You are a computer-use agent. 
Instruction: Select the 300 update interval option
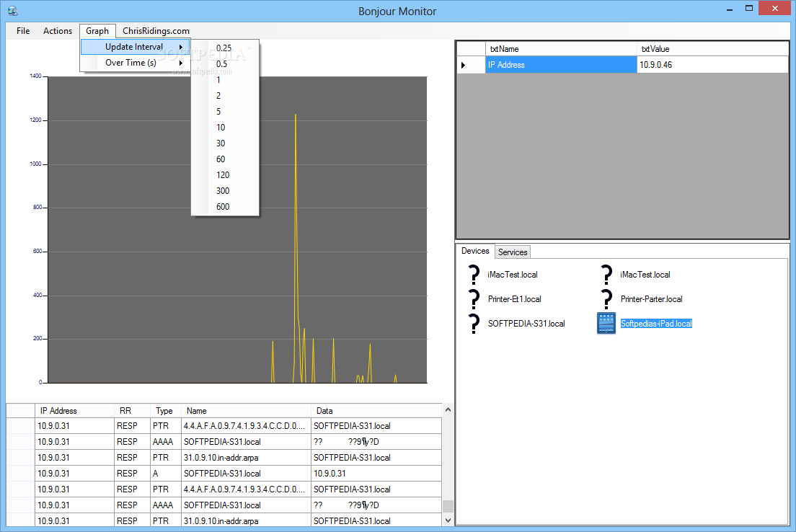tap(225, 191)
